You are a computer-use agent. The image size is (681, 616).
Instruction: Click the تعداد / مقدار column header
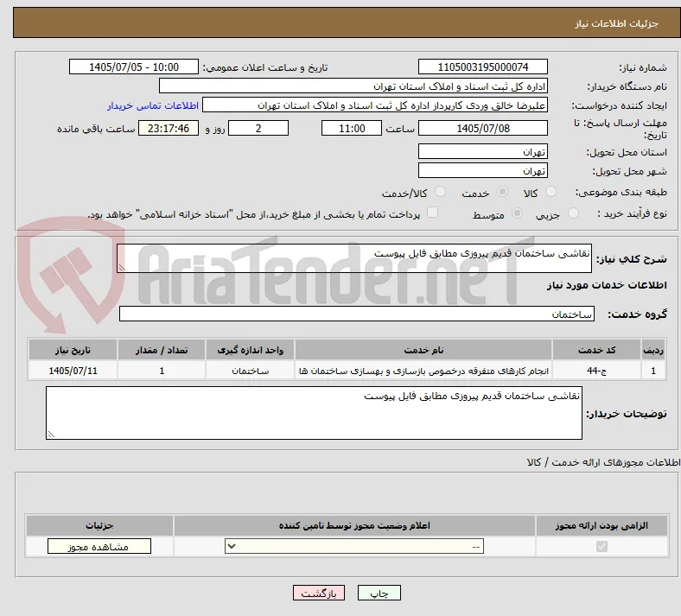pos(162,350)
